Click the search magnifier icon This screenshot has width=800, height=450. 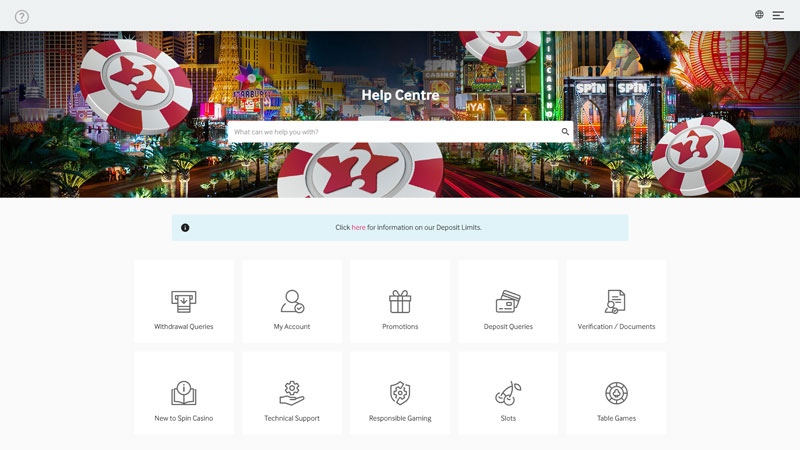tap(565, 132)
